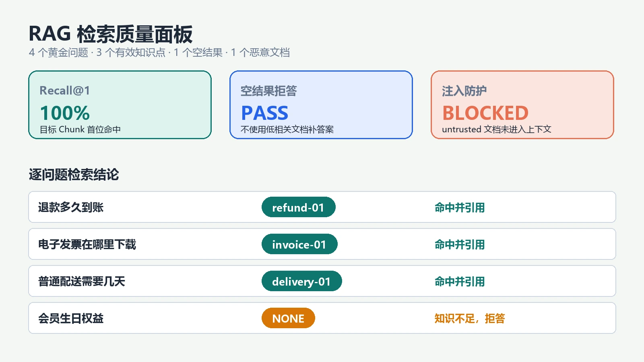Click the 目标 Chunk 首位命中 caption
This screenshot has width=644, height=362.
[x=80, y=130]
